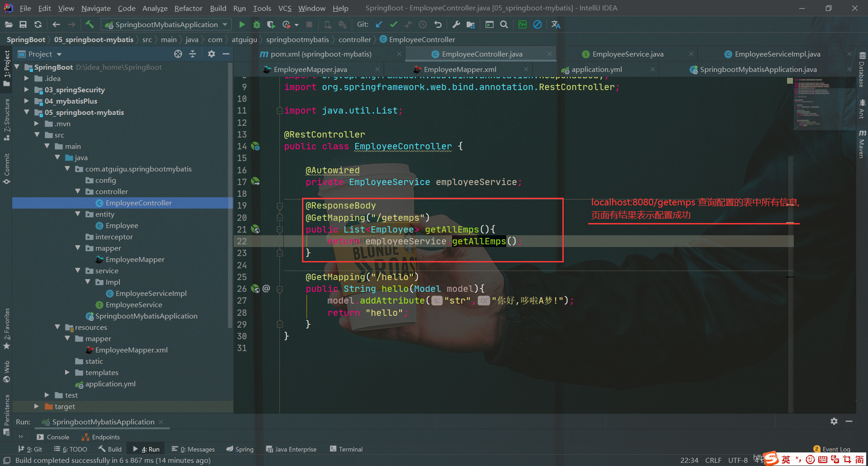Open the Endpoints tab in Run

click(x=101, y=437)
